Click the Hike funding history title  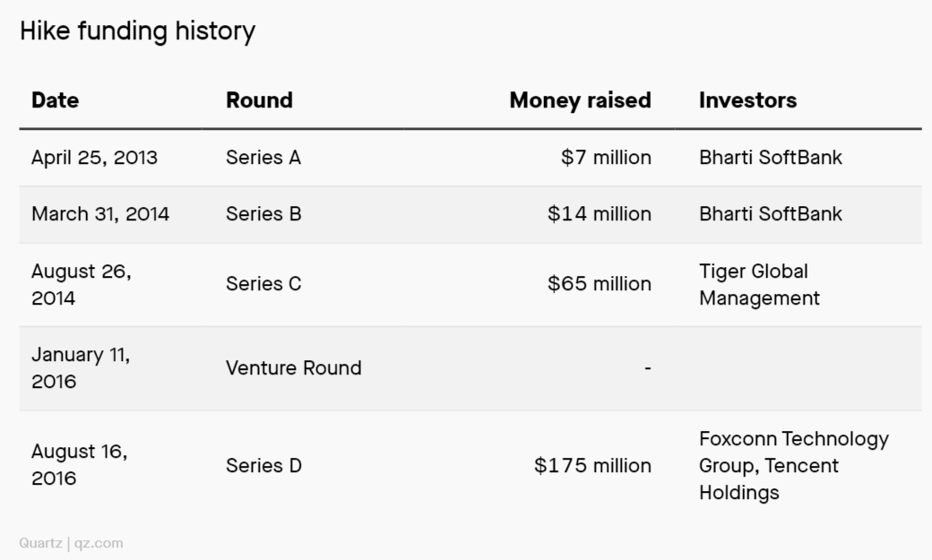coord(137,31)
